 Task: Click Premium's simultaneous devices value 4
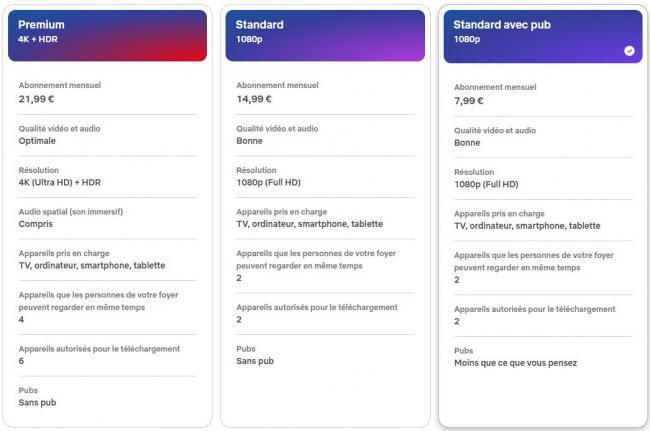21,320
